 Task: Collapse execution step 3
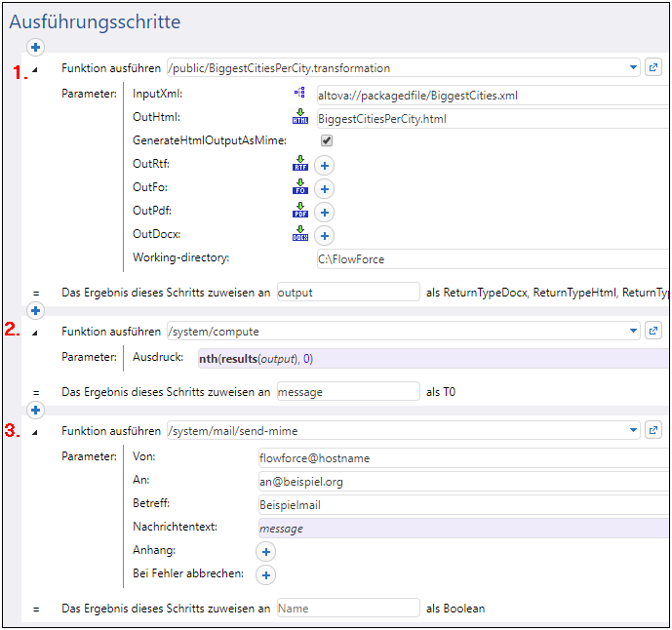[x=35, y=431]
